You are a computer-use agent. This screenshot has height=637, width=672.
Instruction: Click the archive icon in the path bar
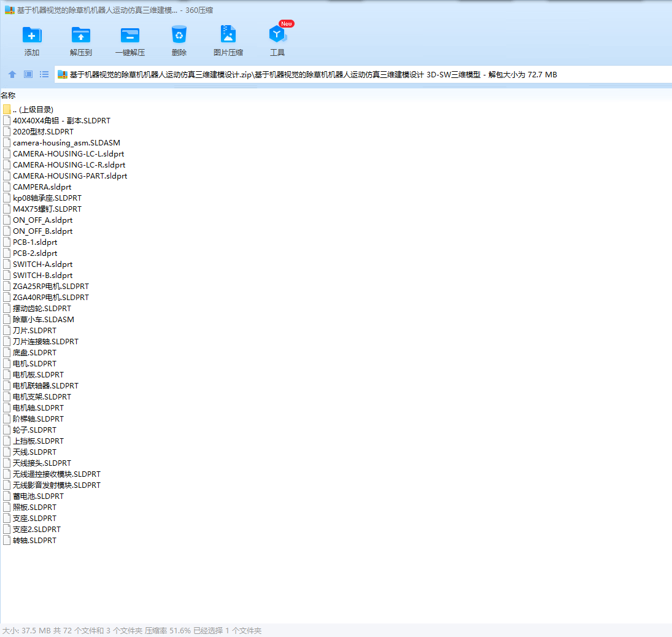coord(63,75)
